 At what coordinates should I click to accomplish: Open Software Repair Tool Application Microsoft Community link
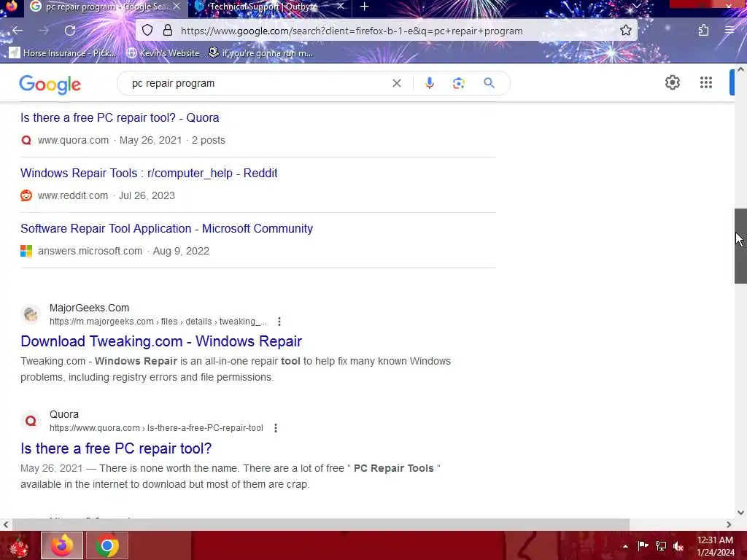167,228
